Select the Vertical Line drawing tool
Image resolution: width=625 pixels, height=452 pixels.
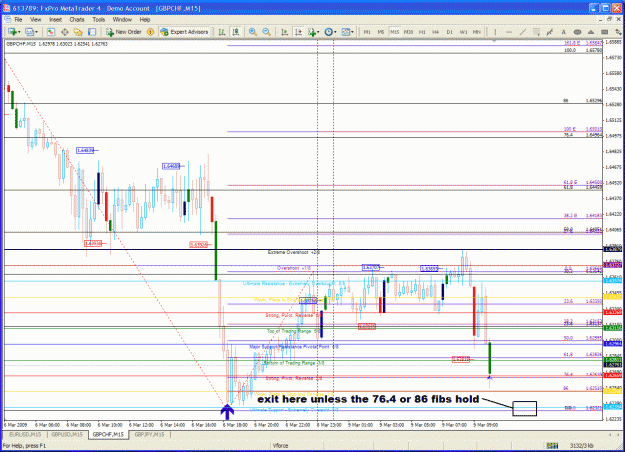pos(495,32)
